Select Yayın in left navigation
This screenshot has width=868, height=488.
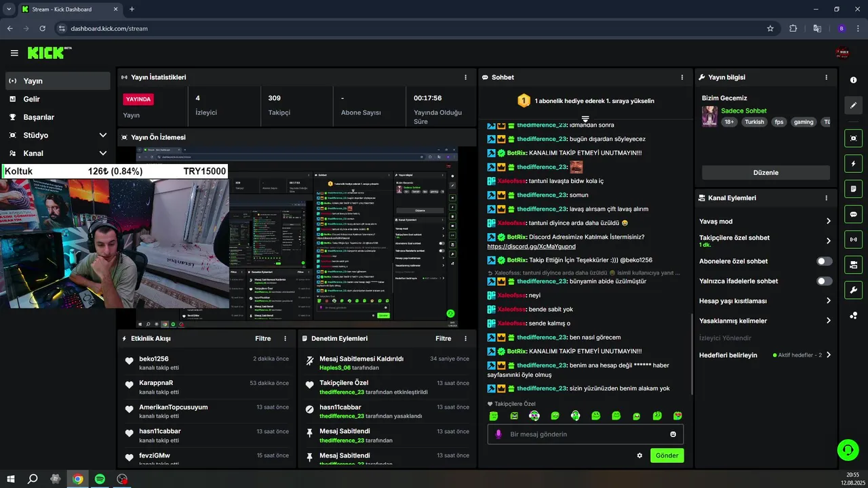point(58,81)
